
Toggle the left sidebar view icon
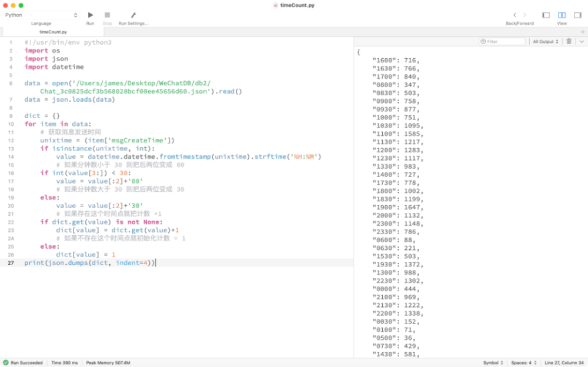[x=546, y=15]
